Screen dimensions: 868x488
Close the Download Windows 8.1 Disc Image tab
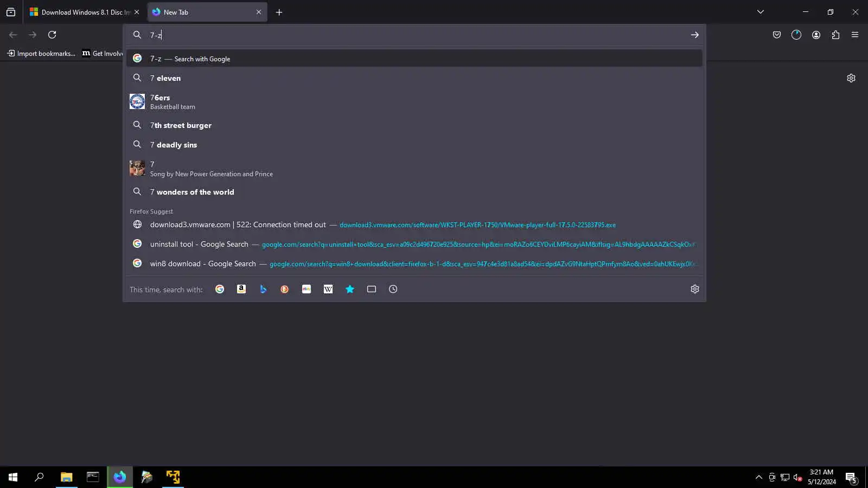point(137,12)
